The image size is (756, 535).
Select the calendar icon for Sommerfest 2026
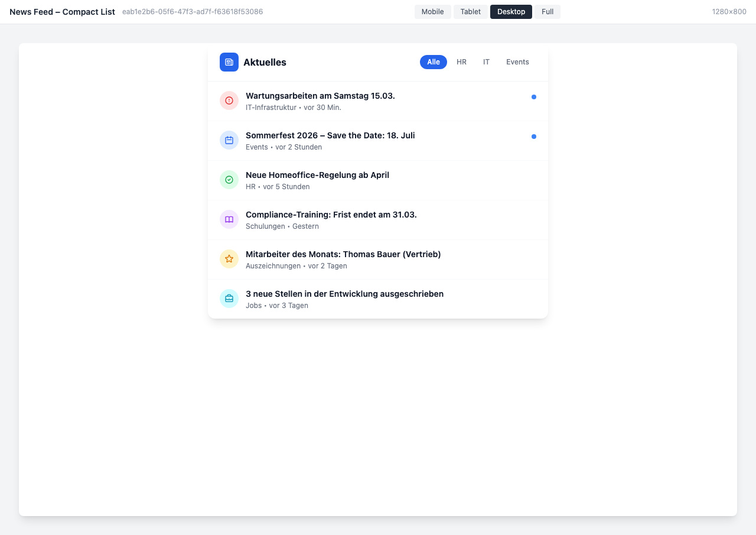click(x=229, y=140)
